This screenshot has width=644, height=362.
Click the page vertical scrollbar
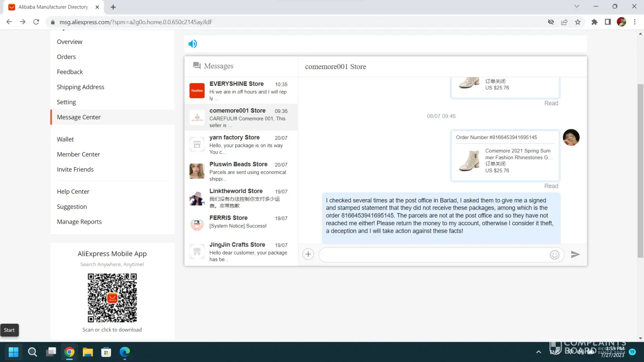640,170
